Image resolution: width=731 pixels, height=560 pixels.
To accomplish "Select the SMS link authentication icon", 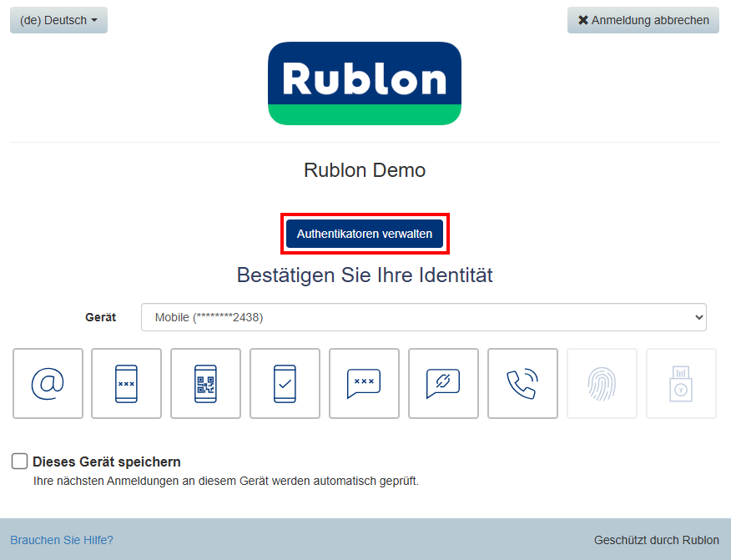I will tap(443, 383).
